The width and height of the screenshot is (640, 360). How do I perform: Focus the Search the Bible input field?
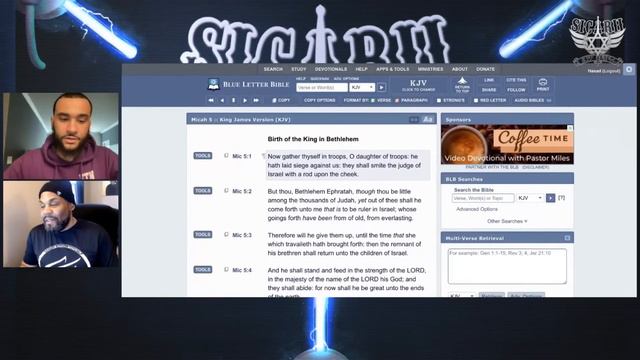(x=483, y=198)
